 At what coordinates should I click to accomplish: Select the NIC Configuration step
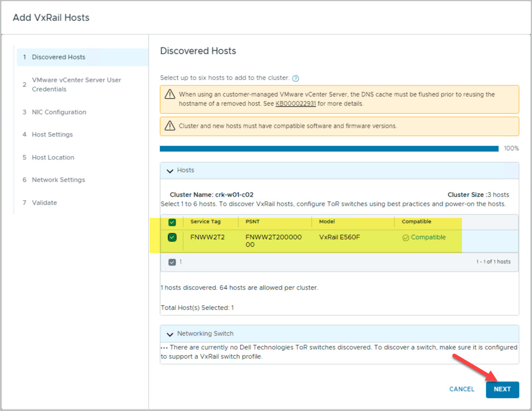[59, 112]
